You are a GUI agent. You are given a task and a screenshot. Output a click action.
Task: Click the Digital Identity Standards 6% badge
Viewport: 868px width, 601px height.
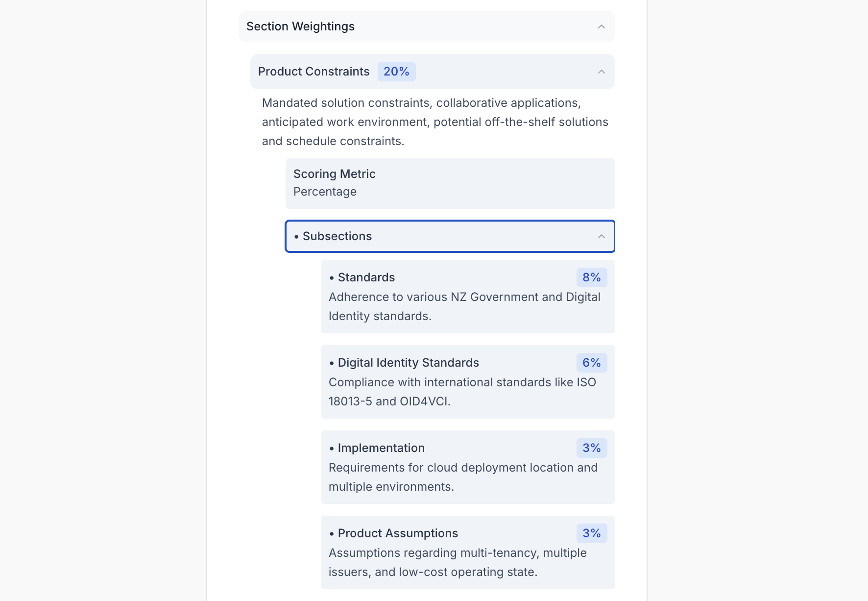[591, 363]
